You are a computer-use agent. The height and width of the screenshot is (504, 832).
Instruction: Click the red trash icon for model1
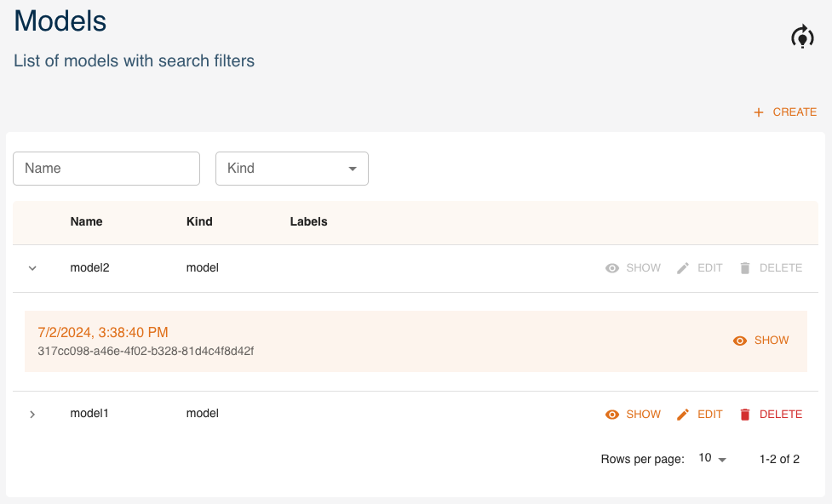[745, 415]
